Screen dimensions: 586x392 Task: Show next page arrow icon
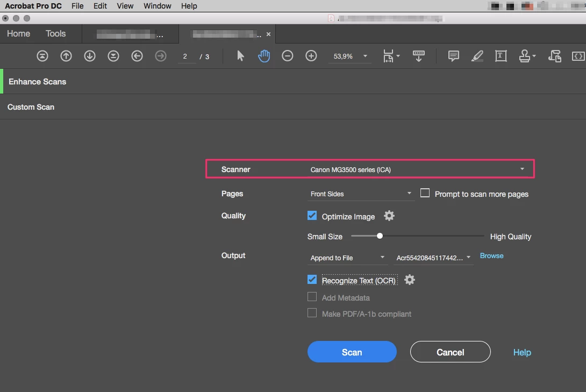pos(90,56)
